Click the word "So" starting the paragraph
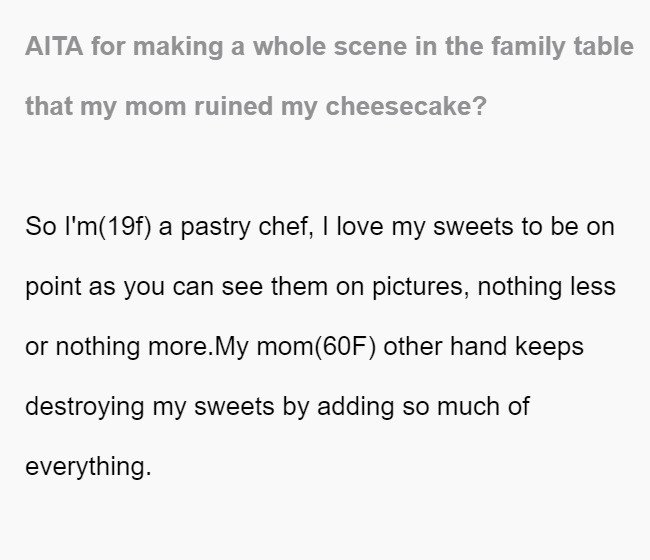The width and height of the screenshot is (650, 560). (x=41, y=227)
